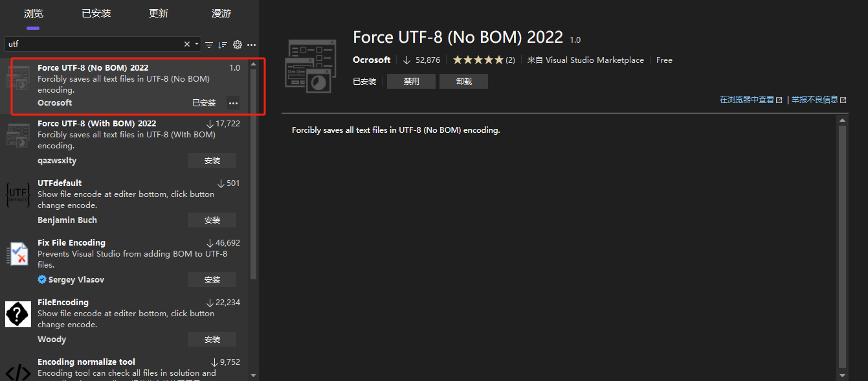Open the search history dropdown arrow
Screen dimensions: 868x381
[197, 45]
